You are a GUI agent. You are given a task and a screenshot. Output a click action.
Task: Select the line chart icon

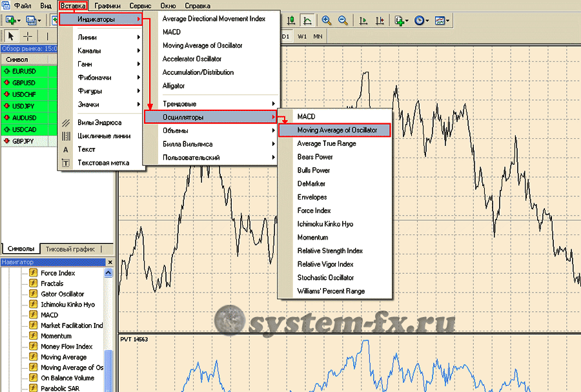click(x=308, y=21)
